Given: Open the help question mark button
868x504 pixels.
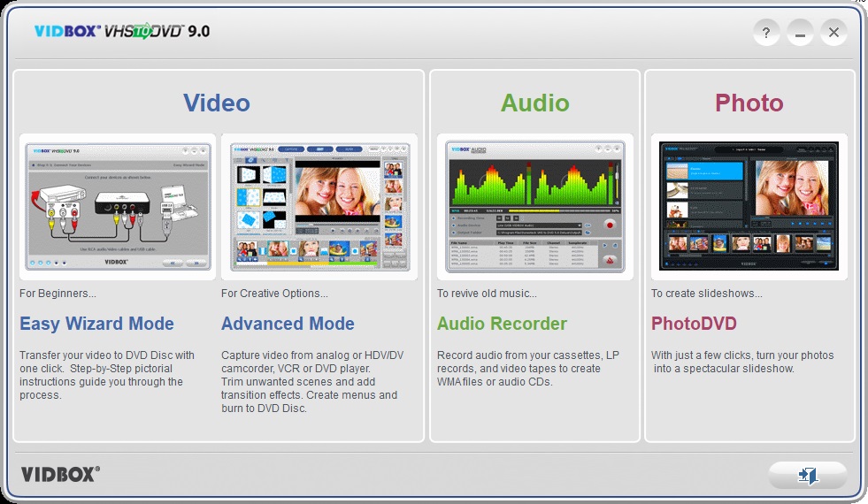Looking at the screenshot, I should [766, 33].
